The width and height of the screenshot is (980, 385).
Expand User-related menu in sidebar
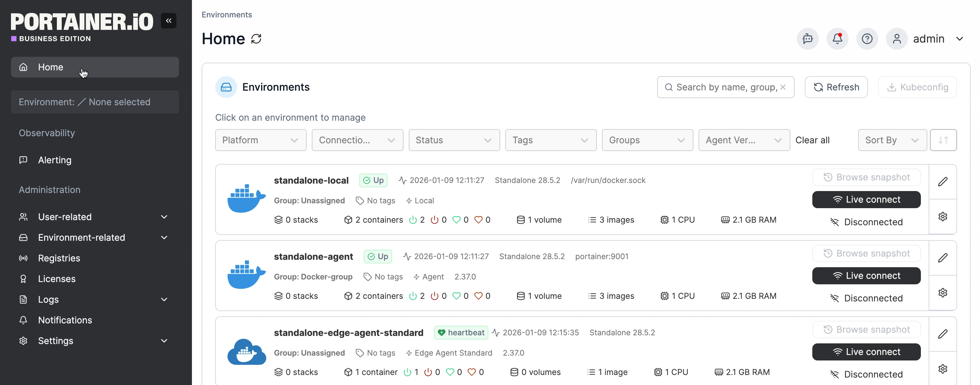(x=93, y=217)
